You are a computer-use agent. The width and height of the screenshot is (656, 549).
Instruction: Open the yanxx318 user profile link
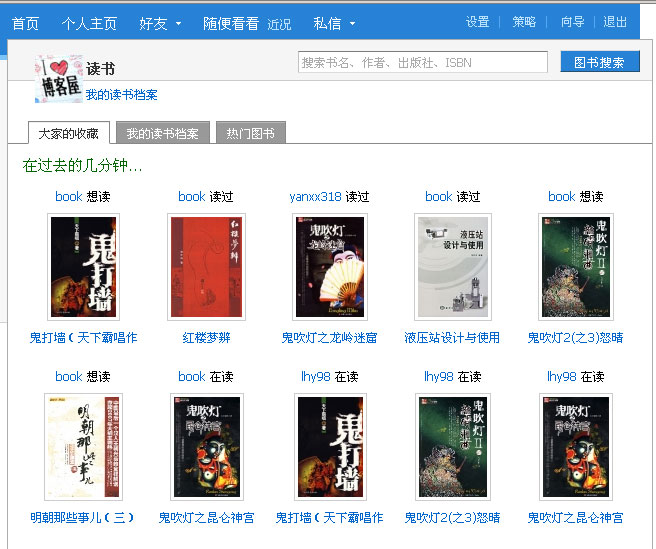point(315,196)
